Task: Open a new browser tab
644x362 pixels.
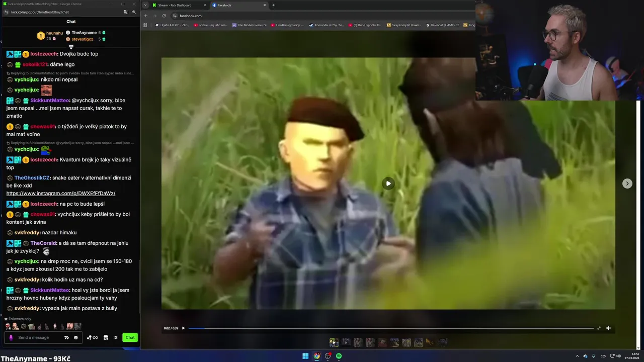Action: coord(274,5)
